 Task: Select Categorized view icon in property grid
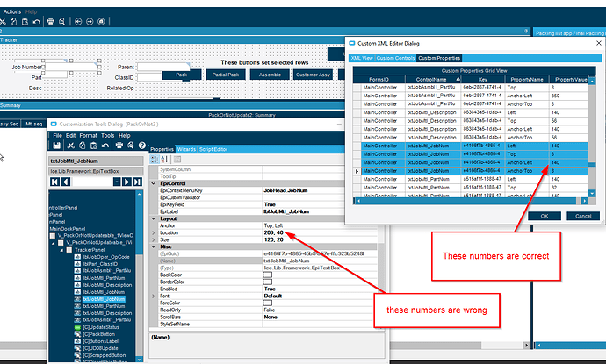[155, 160]
